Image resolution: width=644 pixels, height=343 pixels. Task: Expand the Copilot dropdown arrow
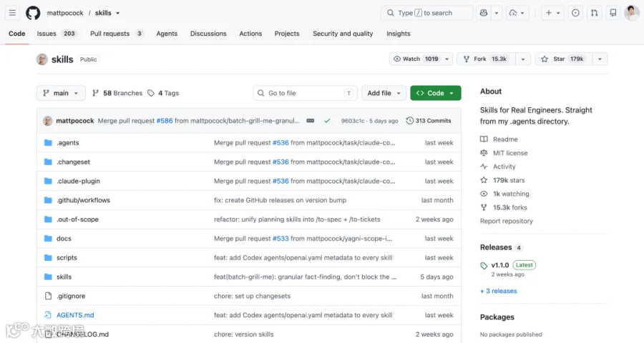pyautogui.click(x=496, y=13)
